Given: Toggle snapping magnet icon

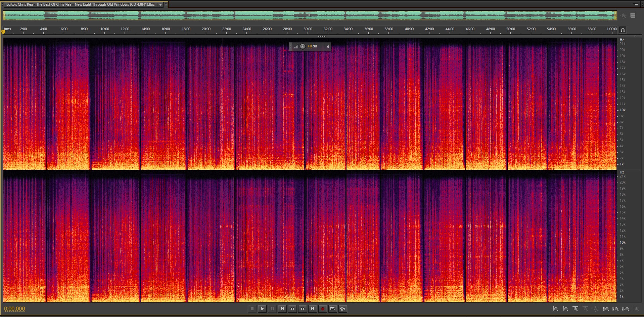Looking at the screenshot, I should pos(623,30).
